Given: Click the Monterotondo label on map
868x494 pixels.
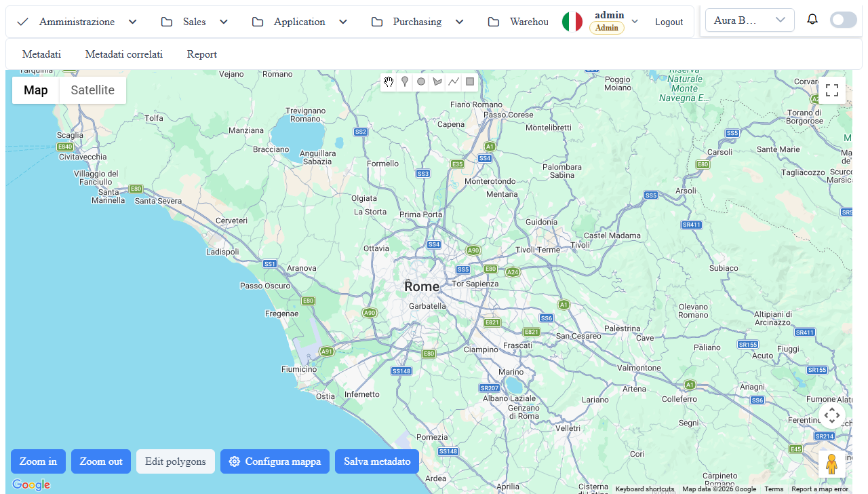Looking at the screenshot, I should click(x=490, y=181).
